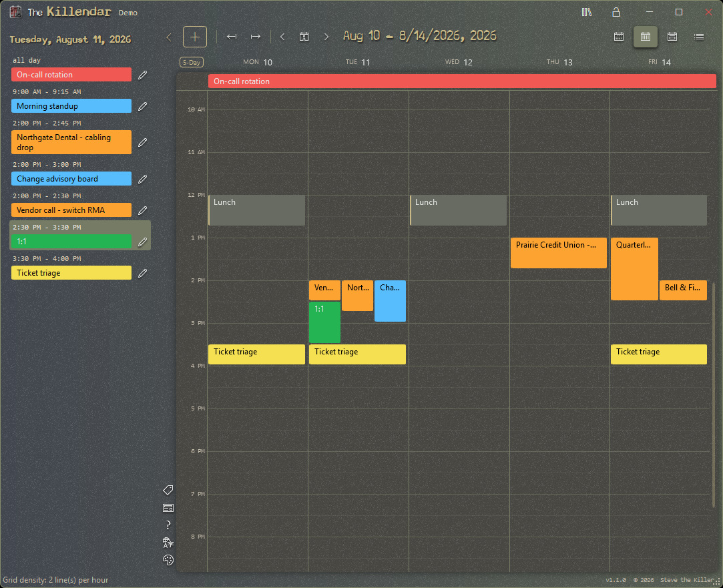Go to the next week
The image size is (723, 588).
pos(326,37)
